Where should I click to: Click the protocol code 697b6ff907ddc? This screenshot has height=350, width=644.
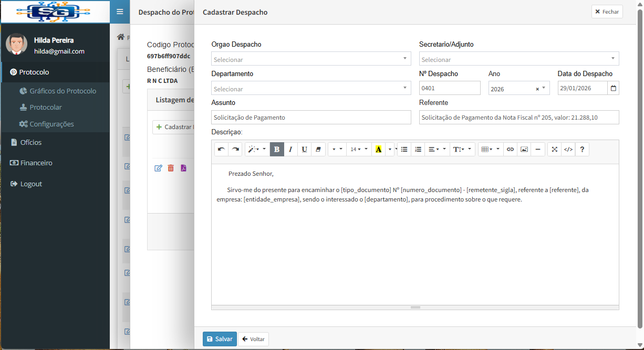click(x=169, y=56)
